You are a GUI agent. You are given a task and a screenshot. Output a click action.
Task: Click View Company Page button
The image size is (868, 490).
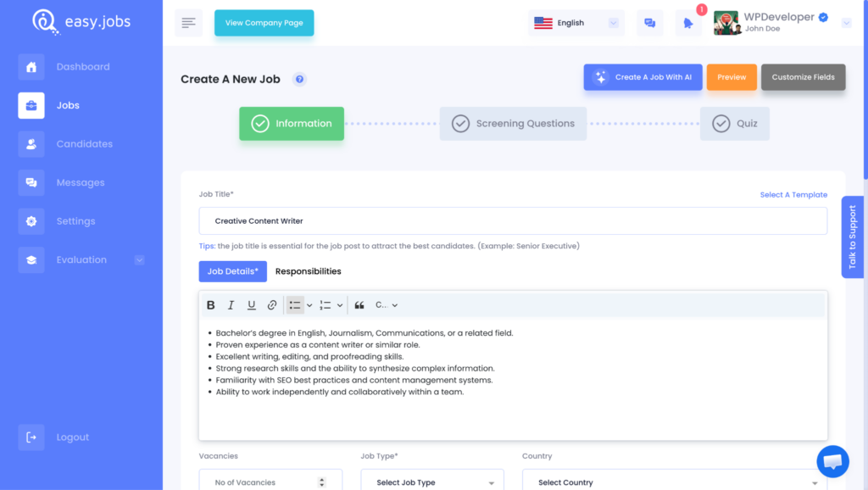coord(264,23)
